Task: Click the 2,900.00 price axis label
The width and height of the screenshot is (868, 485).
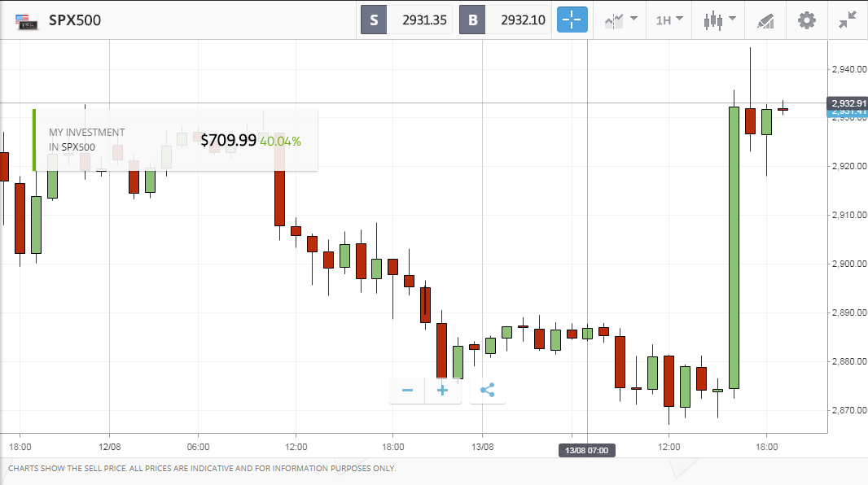Action: [x=849, y=264]
